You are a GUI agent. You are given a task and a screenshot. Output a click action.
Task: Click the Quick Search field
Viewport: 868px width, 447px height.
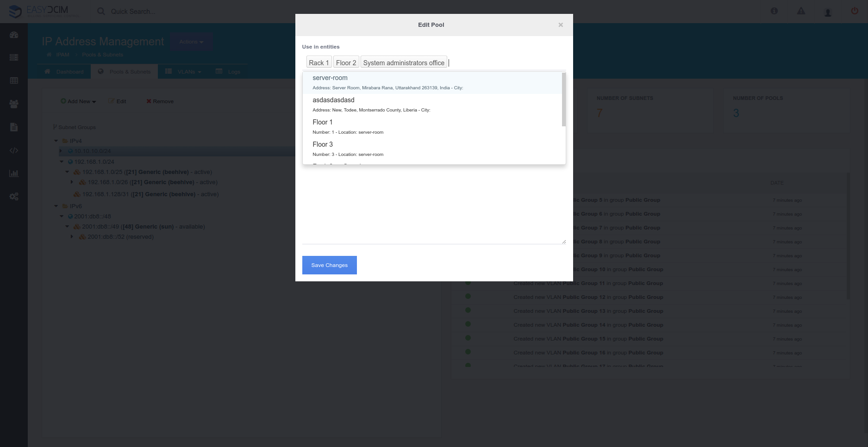[x=133, y=11]
